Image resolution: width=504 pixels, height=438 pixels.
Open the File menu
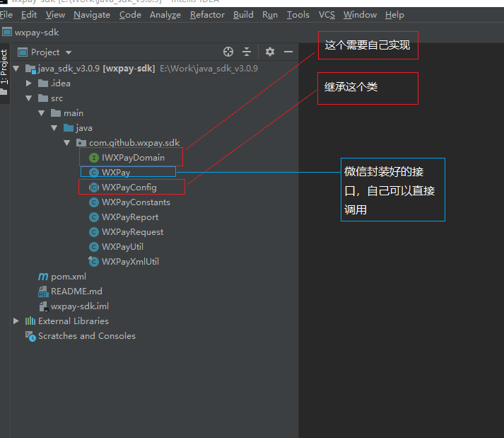click(x=6, y=15)
